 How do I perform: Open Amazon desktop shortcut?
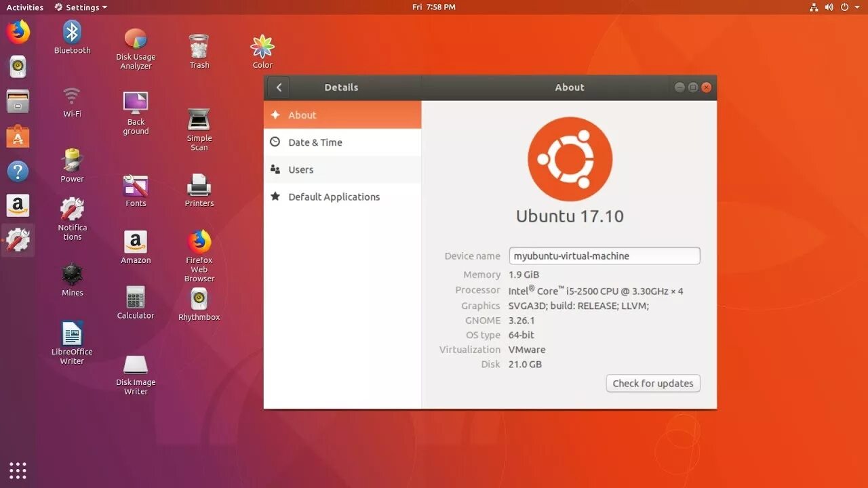click(136, 247)
